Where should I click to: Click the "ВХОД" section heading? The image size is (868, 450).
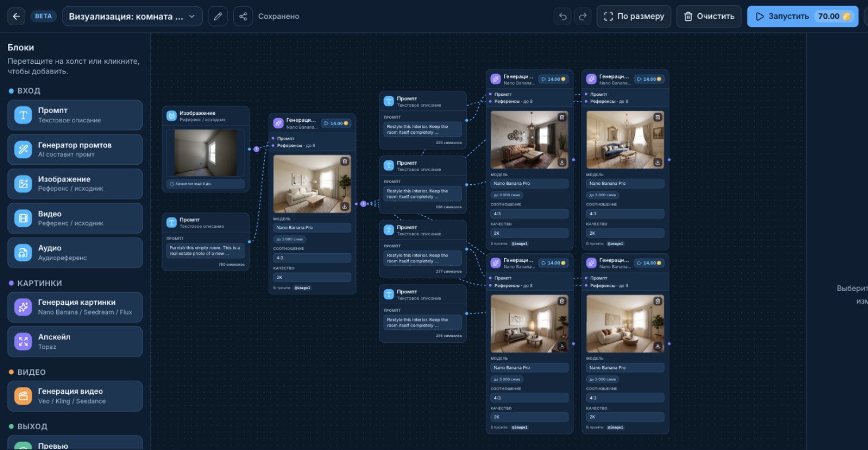pos(29,91)
